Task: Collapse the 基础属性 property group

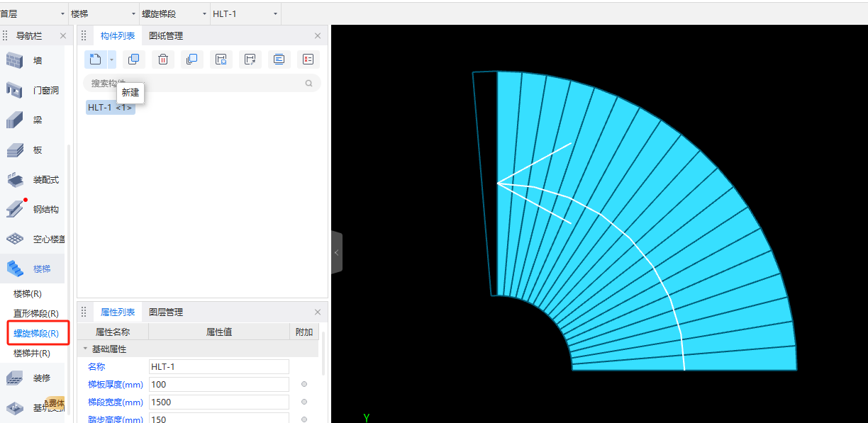Action: (x=86, y=349)
